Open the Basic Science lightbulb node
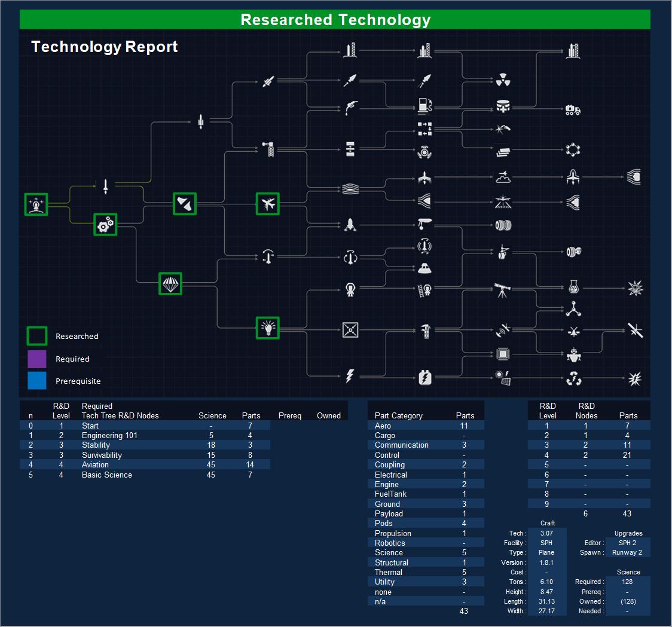 point(268,328)
